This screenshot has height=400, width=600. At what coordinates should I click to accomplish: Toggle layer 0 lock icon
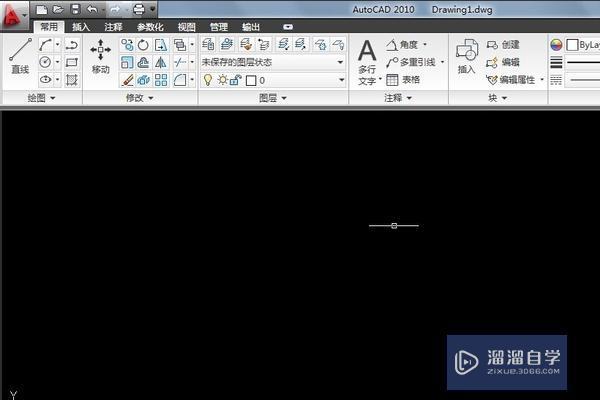click(235, 80)
